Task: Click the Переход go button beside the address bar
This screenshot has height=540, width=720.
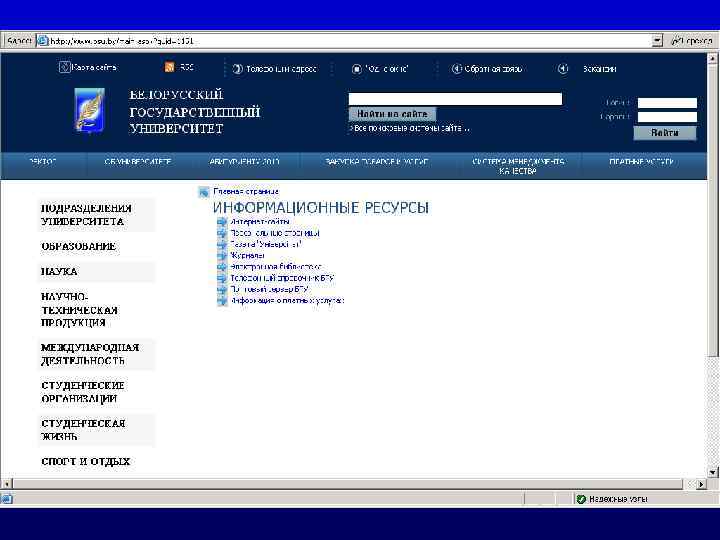Action: point(692,41)
